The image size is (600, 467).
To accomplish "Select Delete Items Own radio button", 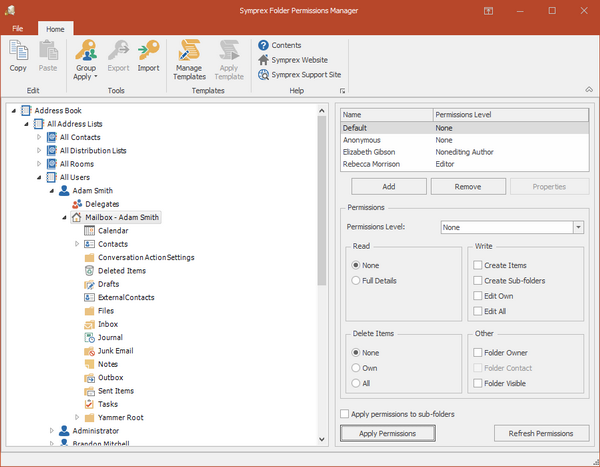I will 356,368.
